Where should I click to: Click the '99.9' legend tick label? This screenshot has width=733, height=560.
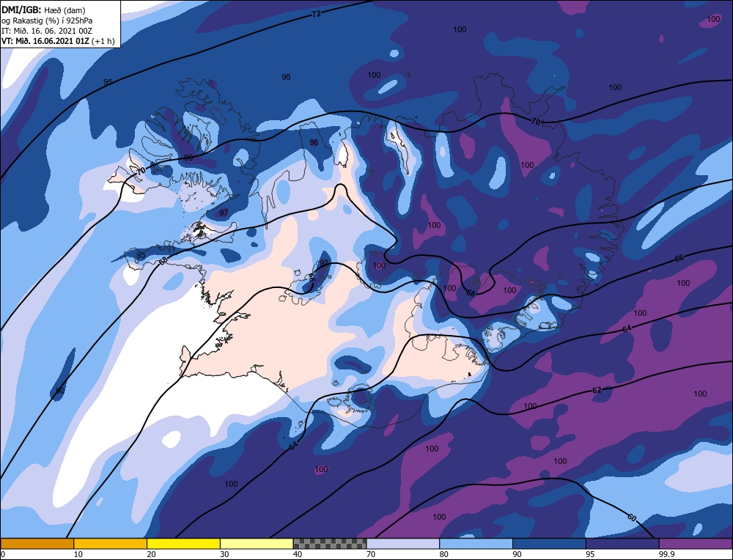666,554
